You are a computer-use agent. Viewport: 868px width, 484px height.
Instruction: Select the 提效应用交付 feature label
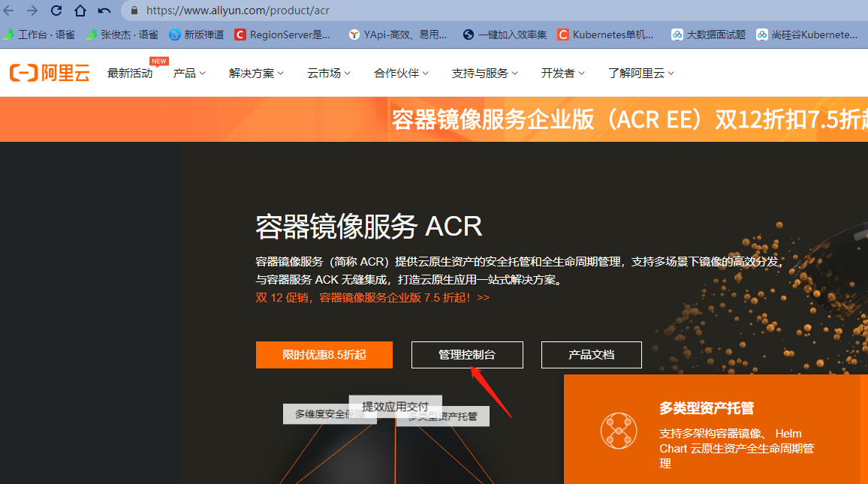(x=395, y=405)
